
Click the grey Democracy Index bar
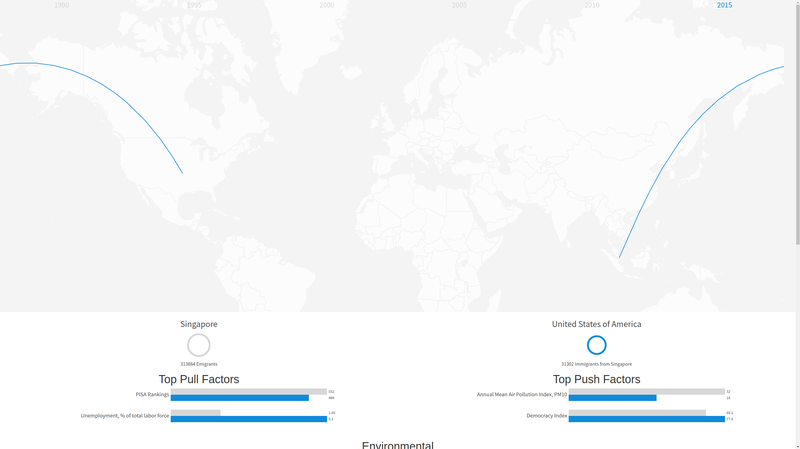coord(637,412)
